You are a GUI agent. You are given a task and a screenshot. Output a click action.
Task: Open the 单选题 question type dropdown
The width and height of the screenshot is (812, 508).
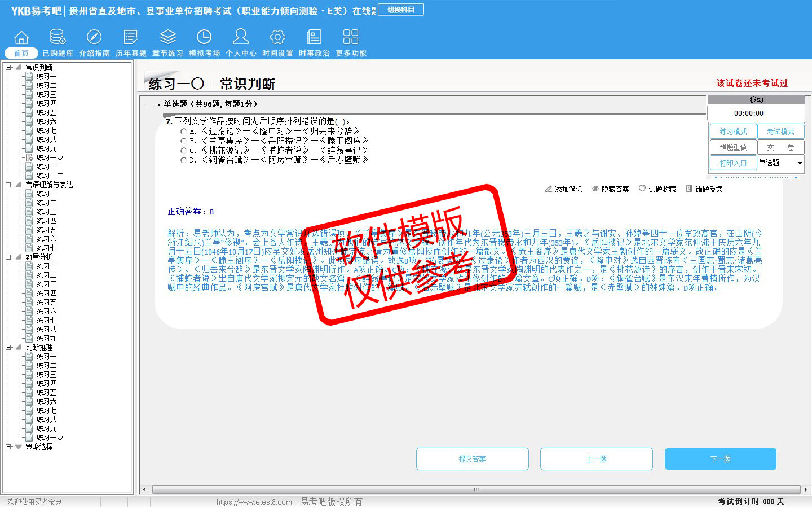coord(799,163)
